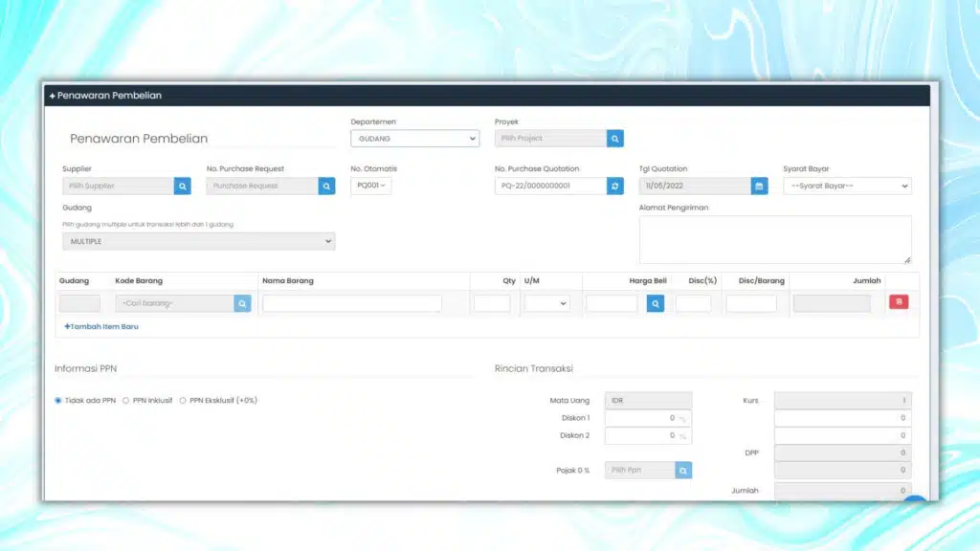Image resolution: width=980 pixels, height=551 pixels.
Task: Click the Cari barang input field
Action: [x=175, y=303]
